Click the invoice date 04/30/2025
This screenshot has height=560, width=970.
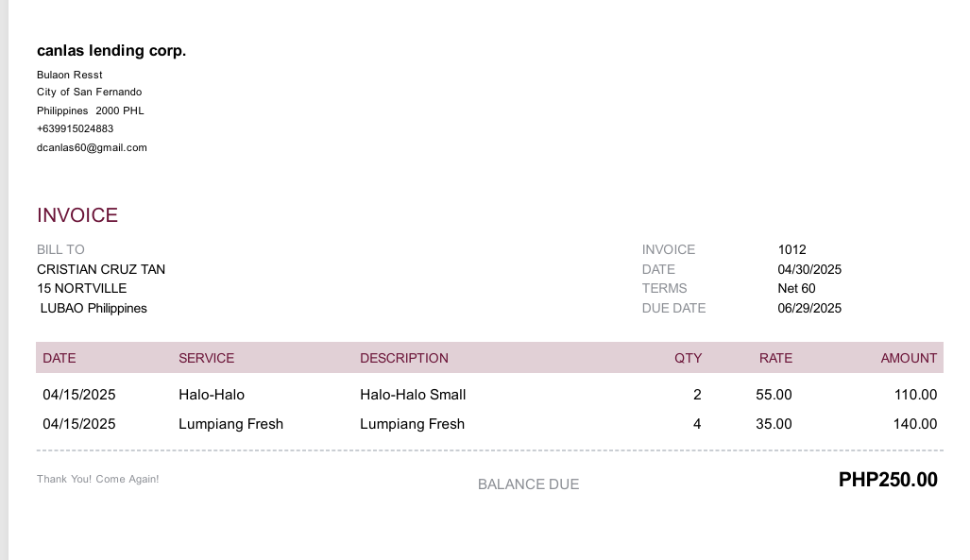pos(808,269)
